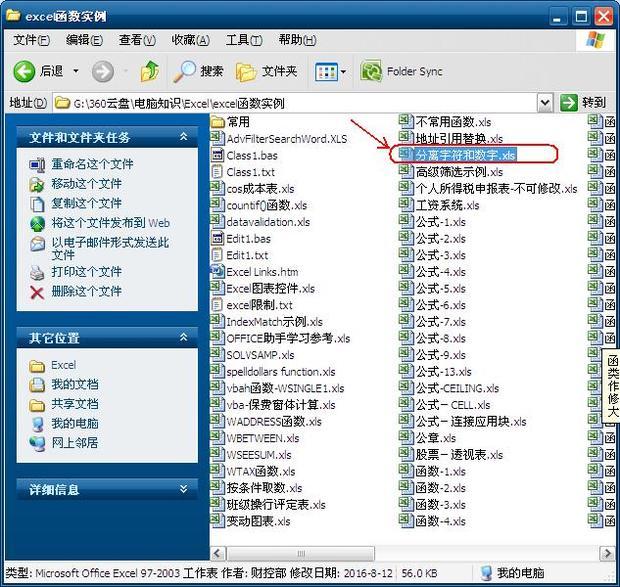Click the grey Forward arrow icon

[x=102, y=72]
